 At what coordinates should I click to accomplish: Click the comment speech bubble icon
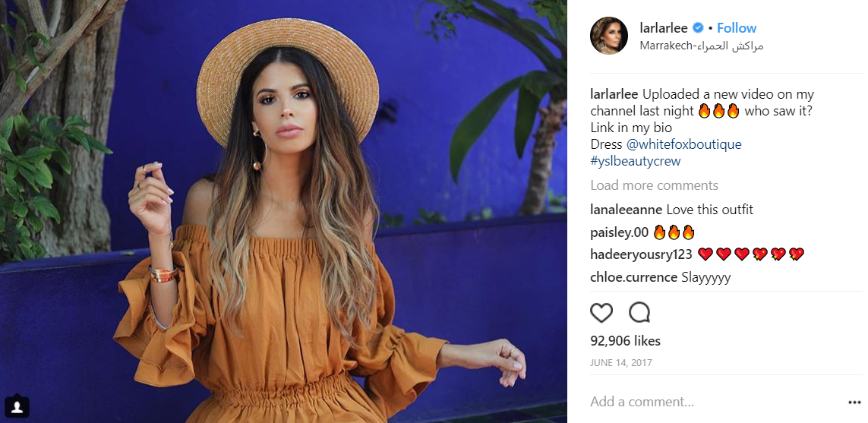639,313
